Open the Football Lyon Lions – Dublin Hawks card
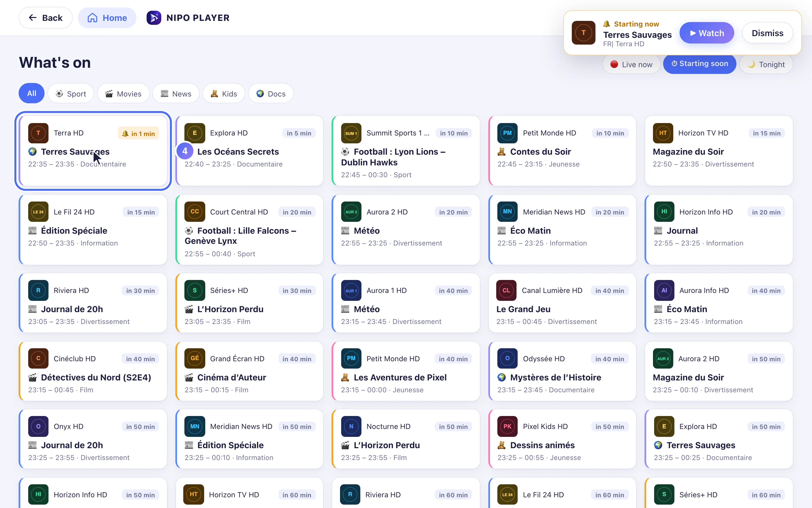This screenshot has width=812, height=508. pos(406,150)
